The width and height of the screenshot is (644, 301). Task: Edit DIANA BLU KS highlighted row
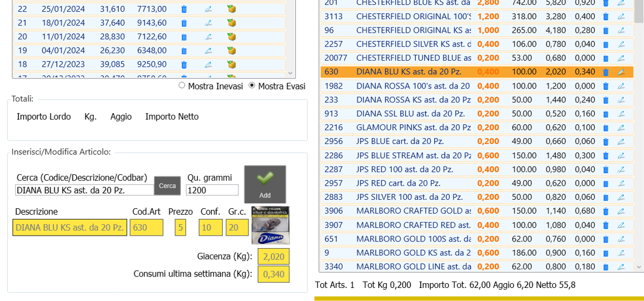click(621, 72)
